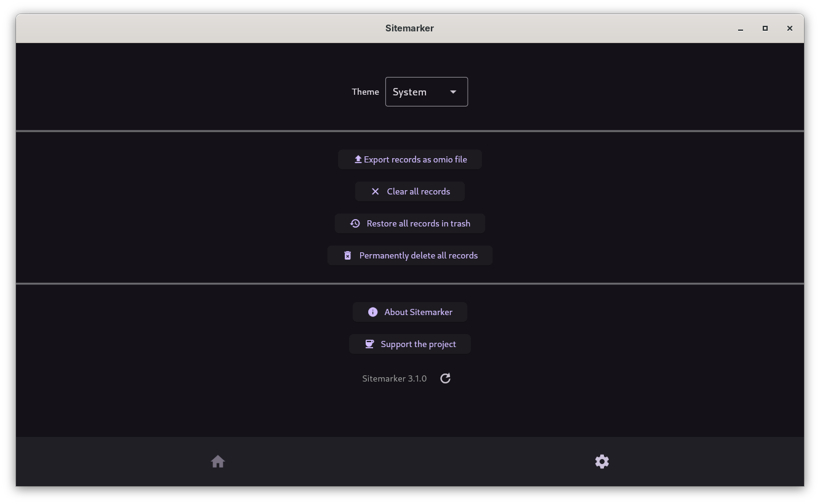Check for updates with the refresh icon

pos(446,378)
